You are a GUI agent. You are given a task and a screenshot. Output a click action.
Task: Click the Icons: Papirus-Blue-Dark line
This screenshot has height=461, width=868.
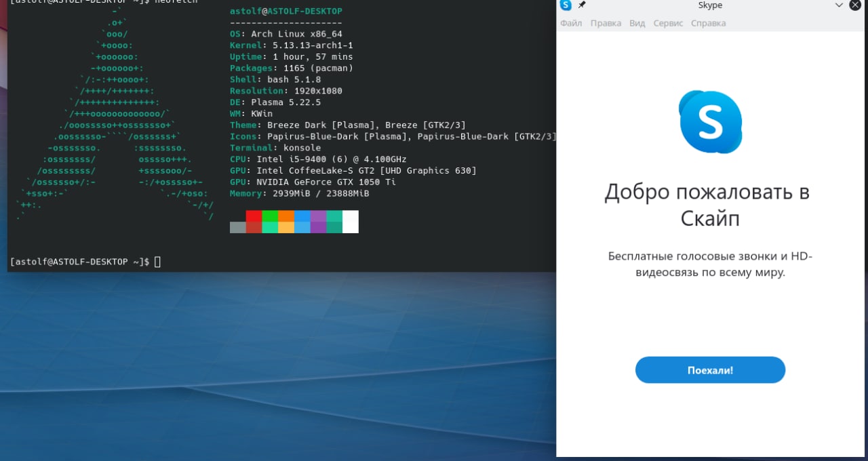pos(393,136)
